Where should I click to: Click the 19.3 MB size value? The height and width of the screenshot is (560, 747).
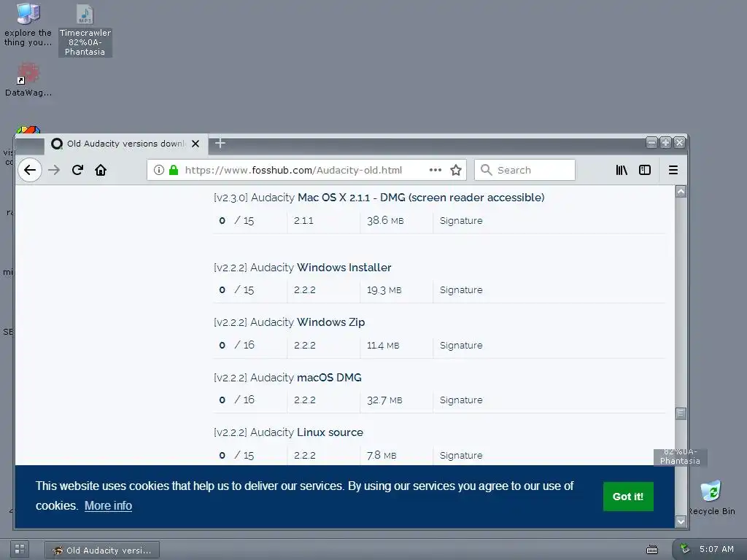click(x=384, y=290)
